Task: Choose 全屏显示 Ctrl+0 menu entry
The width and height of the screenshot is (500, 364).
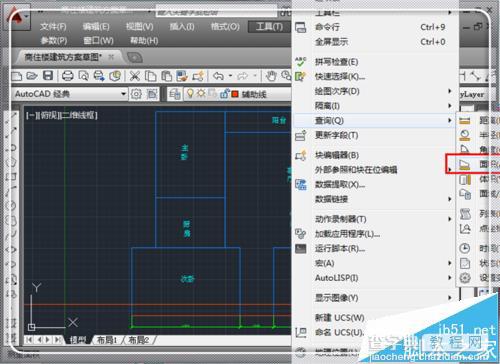Action: tap(375, 42)
